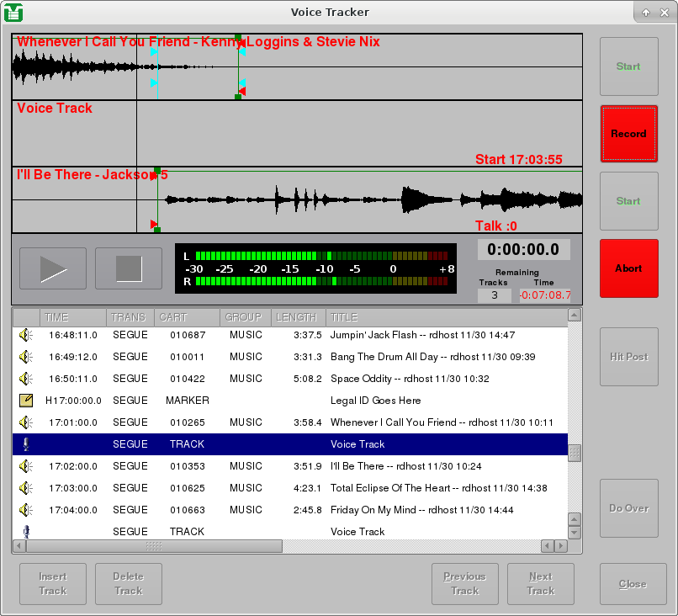Click the note icon on the Legal ID marker row
This screenshot has height=616, width=678.
point(24,400)
